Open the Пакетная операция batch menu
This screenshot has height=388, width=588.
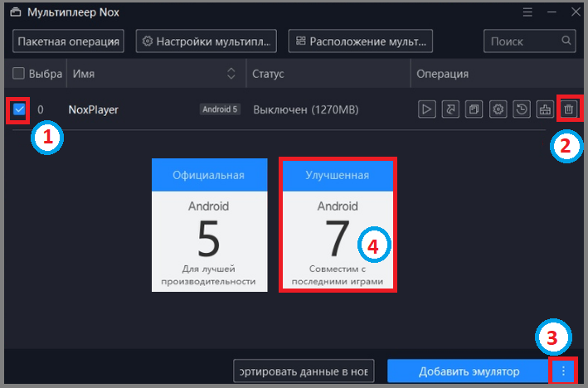(x=68, y=41)
